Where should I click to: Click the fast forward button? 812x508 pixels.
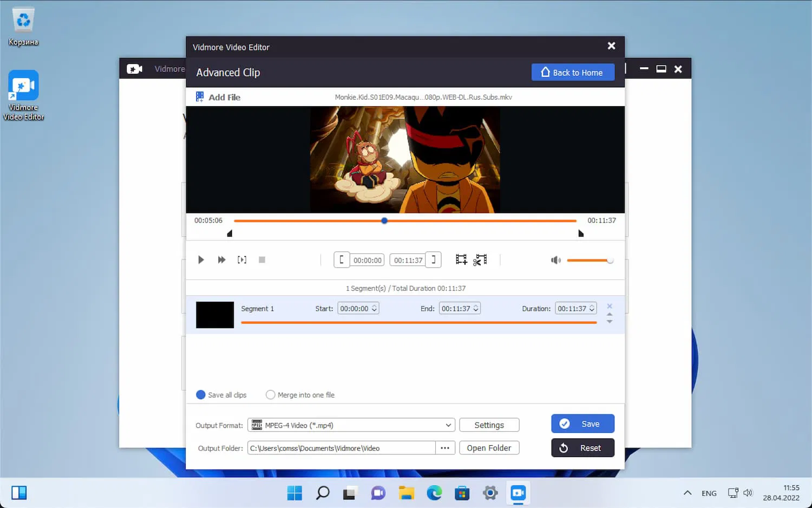(x=221, y=260)
